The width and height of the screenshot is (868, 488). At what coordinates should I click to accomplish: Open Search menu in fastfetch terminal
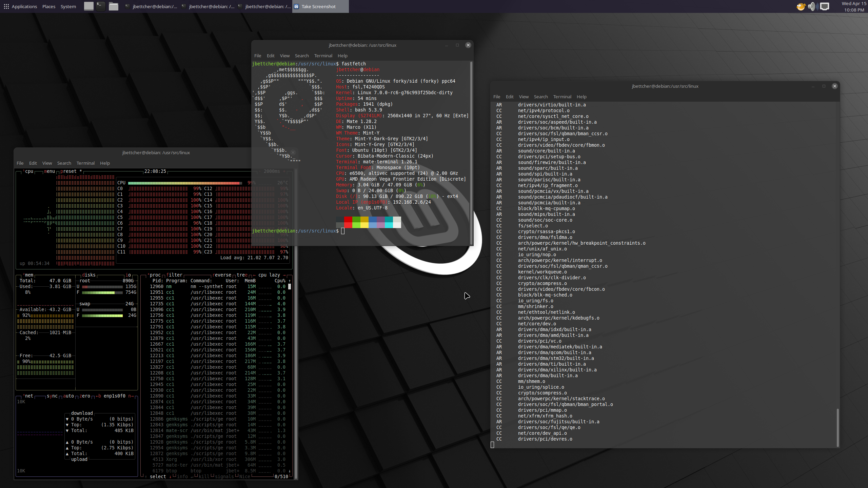302,56
